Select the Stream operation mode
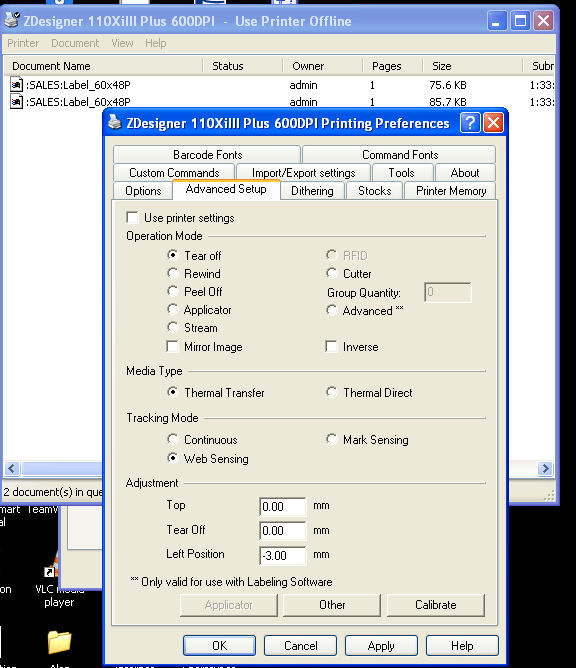This screenshot has width=576, height=668. coord(172,327)
